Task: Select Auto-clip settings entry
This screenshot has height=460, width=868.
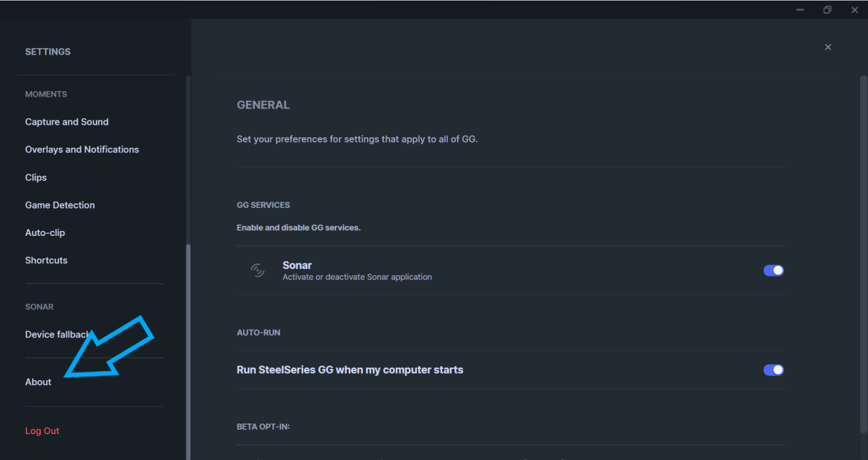Action: (45, 232)
